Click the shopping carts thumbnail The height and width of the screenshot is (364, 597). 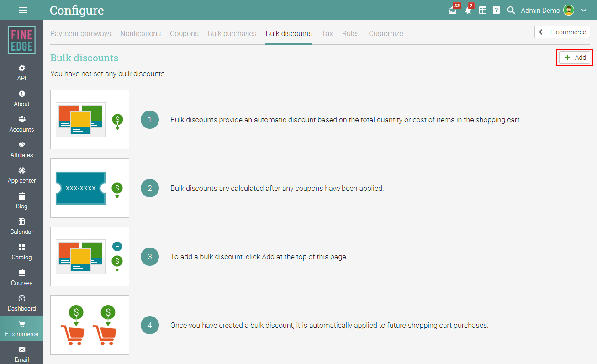pyautogui.click(x=90, y=325)
